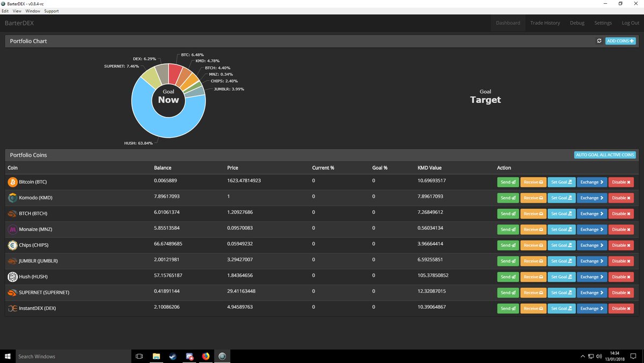Open the Edit menu
The width and height of the screenshot is (644, 363).
5,11
